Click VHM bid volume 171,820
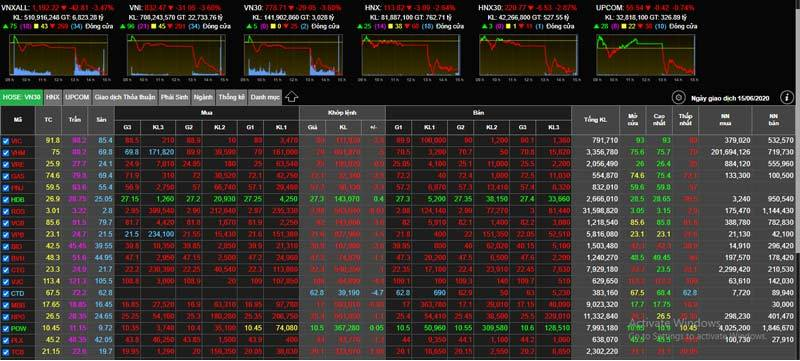The height and width of the screenshot is (361, 800). [162, 152]
